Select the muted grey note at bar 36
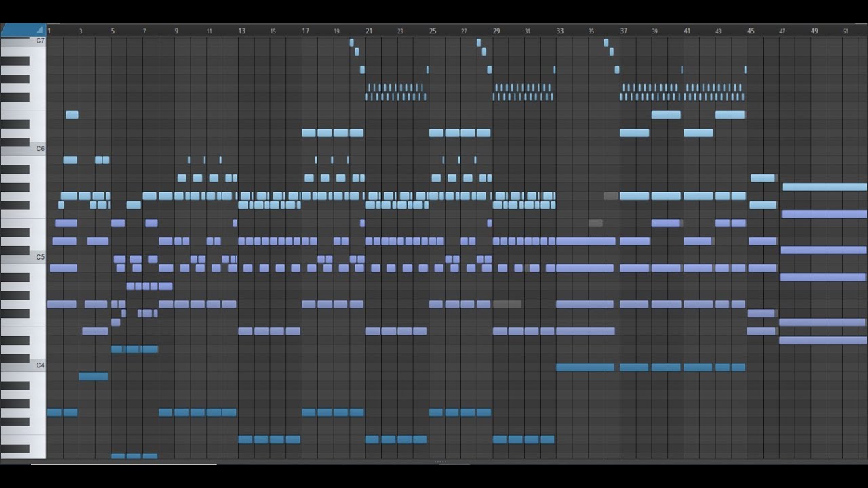868x488 pixels. click(611, 196)
